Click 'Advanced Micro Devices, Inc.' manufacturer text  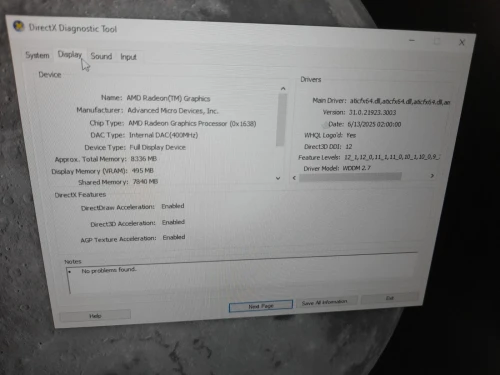pos(173,111)
